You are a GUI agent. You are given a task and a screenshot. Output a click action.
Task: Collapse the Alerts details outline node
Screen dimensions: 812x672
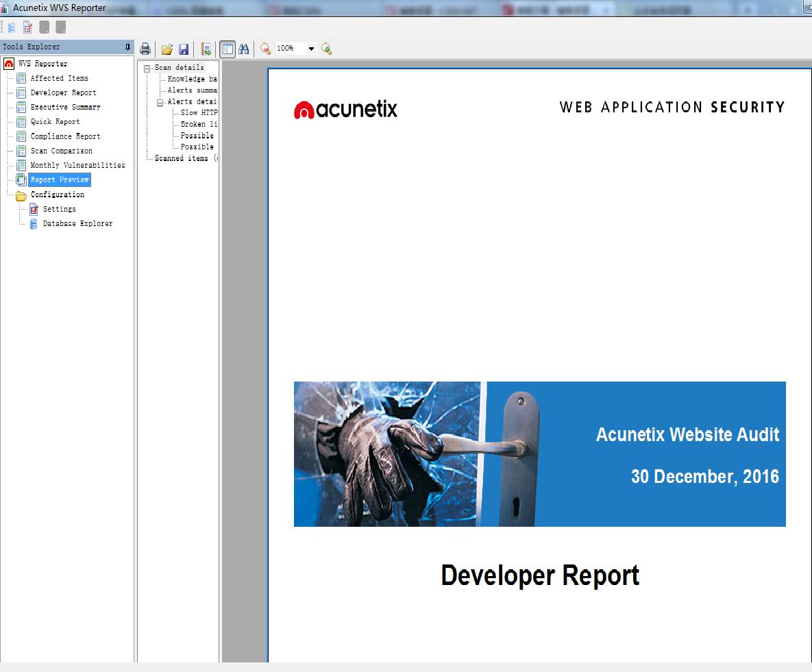pyautogui.click(x=160, y=103)
